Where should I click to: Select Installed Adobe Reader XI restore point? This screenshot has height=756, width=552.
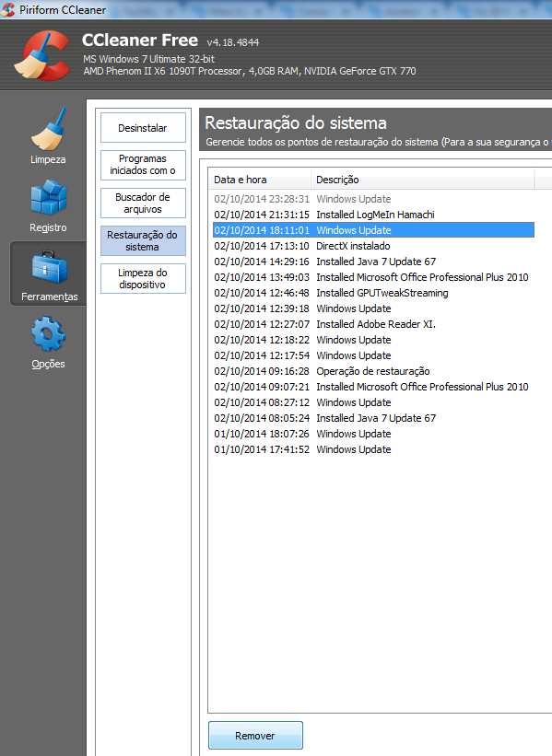[x=373, y=324]
